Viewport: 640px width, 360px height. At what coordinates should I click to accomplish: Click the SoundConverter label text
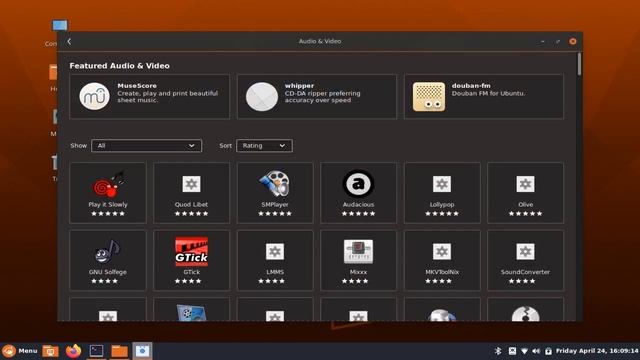525,272
